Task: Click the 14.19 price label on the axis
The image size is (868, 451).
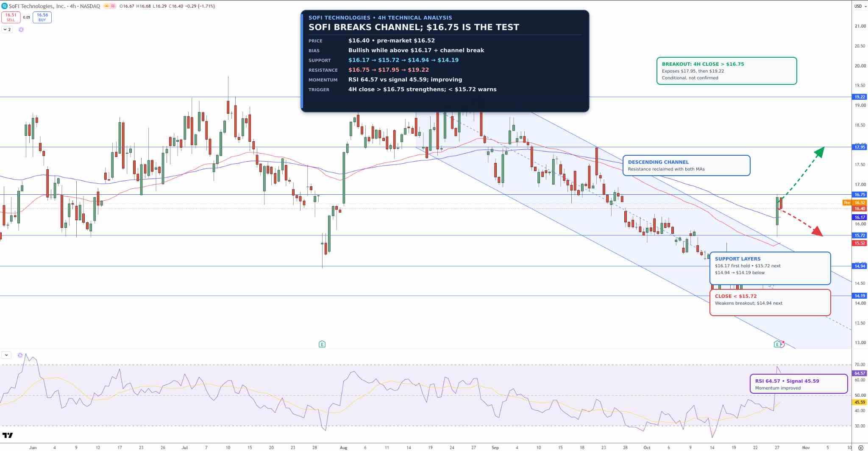Action: click(x=860, y=296)
